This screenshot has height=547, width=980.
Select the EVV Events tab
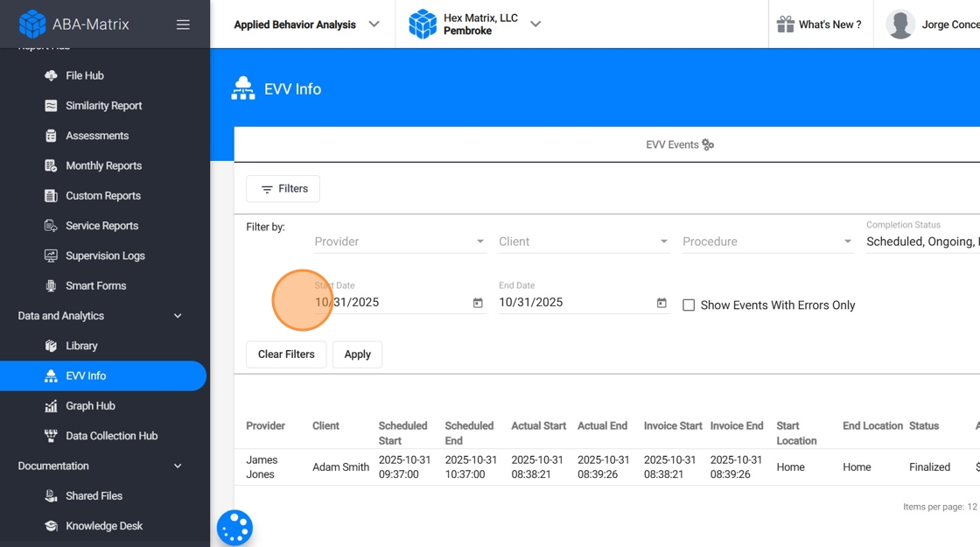coord(679,145)
